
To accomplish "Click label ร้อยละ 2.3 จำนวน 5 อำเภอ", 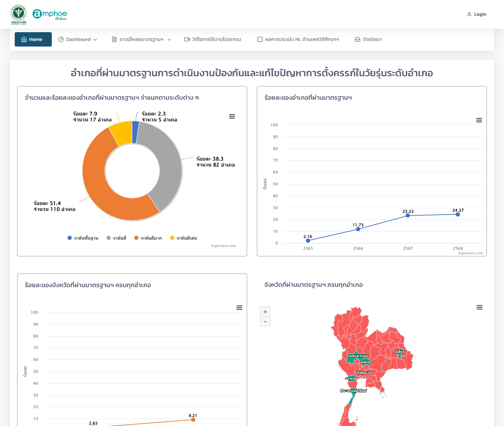I will click(x=159, y=117).
